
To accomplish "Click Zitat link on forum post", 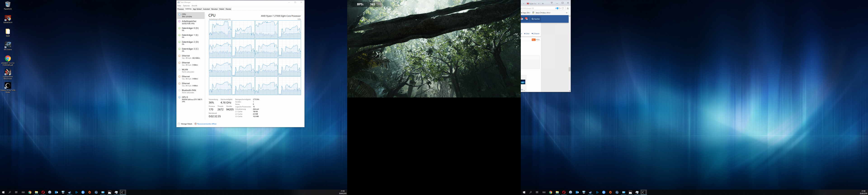I will tap(527, 34).
